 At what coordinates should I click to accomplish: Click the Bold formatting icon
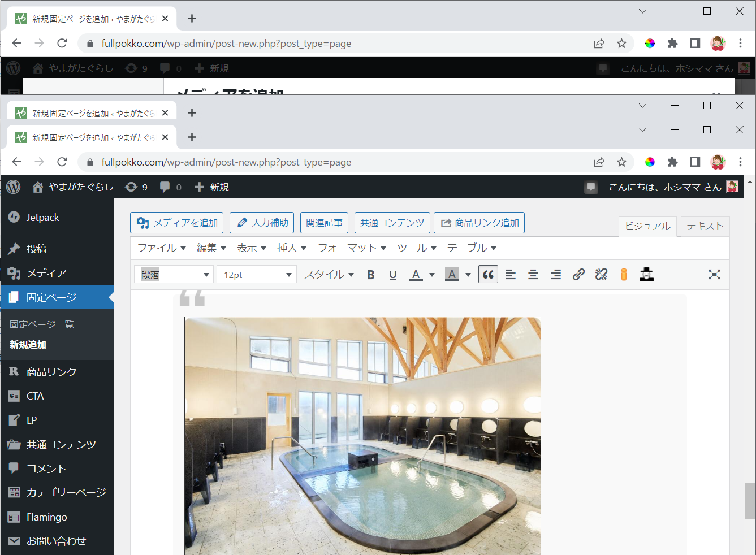point(371,275)
